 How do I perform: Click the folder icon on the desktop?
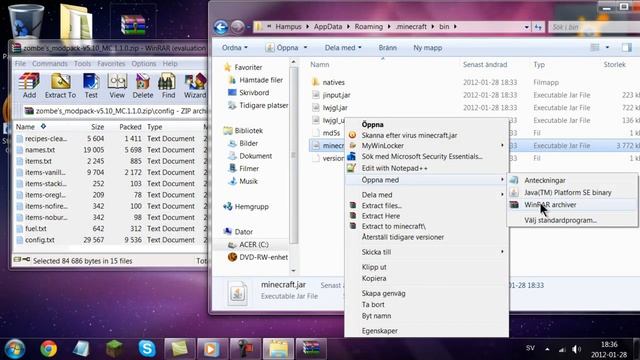pos(76,22)
